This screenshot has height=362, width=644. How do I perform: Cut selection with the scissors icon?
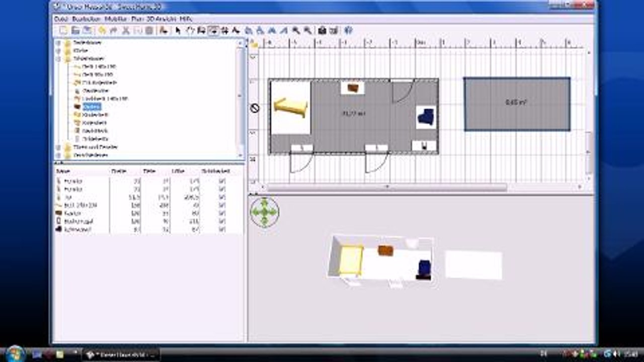[x=126, y=31]
